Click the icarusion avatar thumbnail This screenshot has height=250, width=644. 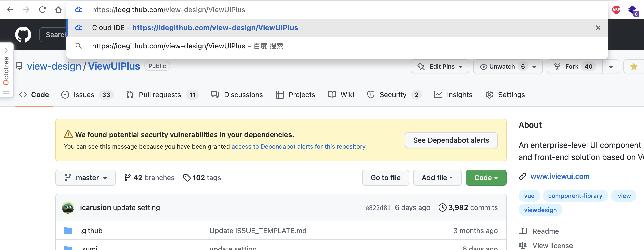point(68,207)
